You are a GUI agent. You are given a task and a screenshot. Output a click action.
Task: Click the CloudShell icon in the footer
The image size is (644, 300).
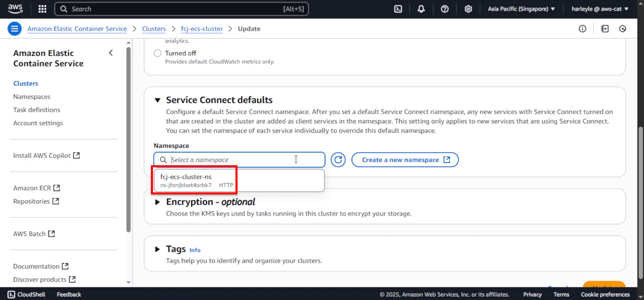click(11, 294)
